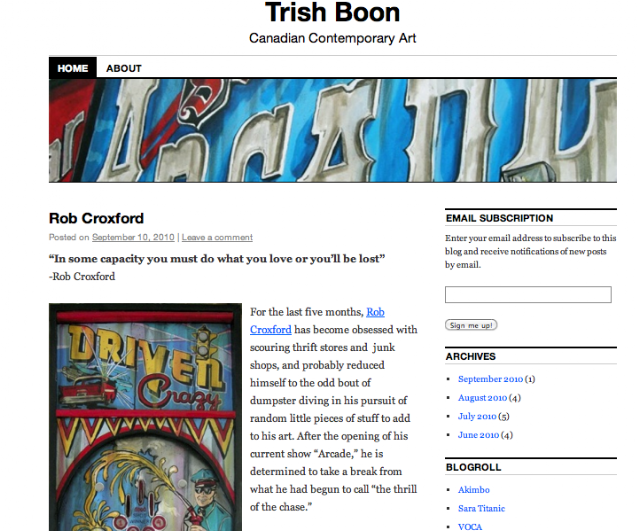Open the September 2010 archive

[490, 379]
